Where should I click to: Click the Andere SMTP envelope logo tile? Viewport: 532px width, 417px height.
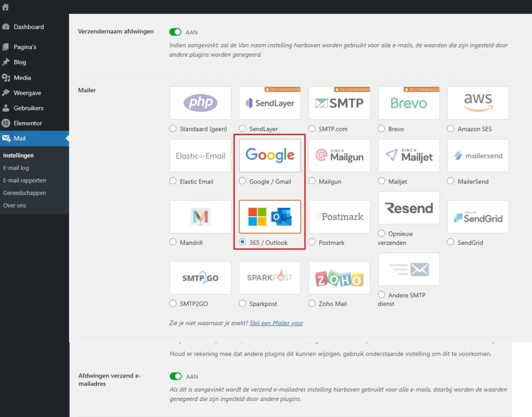click(x=409, y=269)
